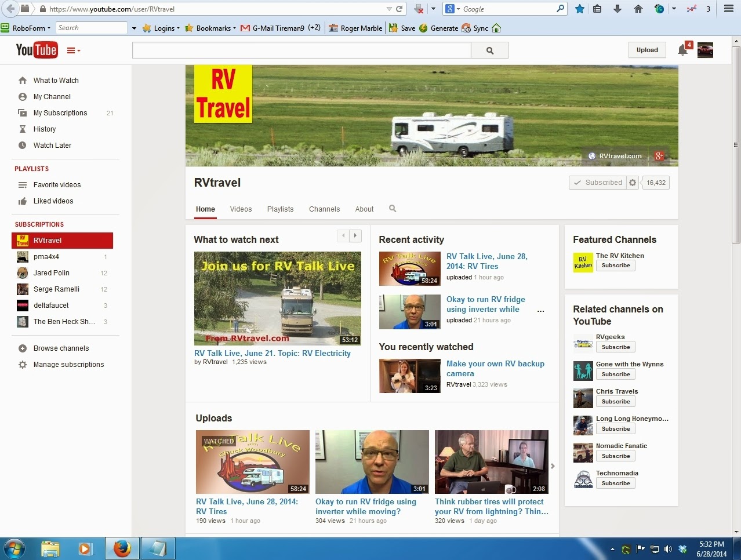Play RV Talk Live June 21 thumbnail
741x560 pixels.
[x=278, y=299]
